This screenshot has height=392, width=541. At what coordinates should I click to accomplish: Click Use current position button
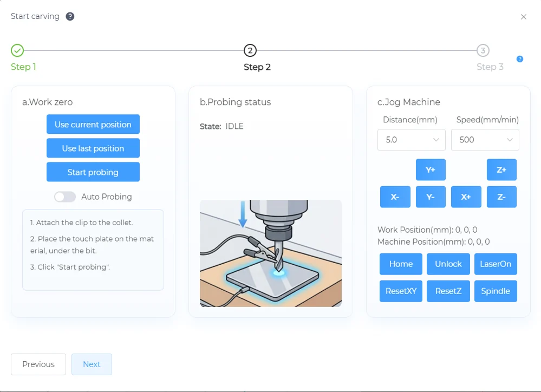(x=93, y=124)
